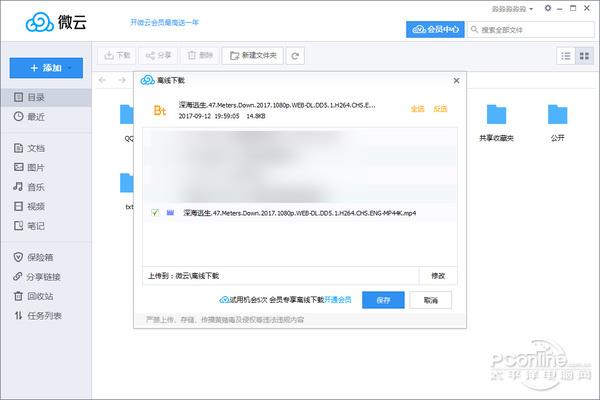Create folder with 新建文件夹 button
600x400 pixels.
pos(253,56)
